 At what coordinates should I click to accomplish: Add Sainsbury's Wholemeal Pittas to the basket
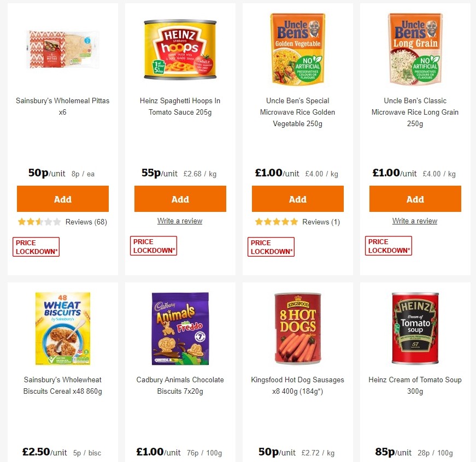[x=62, y=199]
